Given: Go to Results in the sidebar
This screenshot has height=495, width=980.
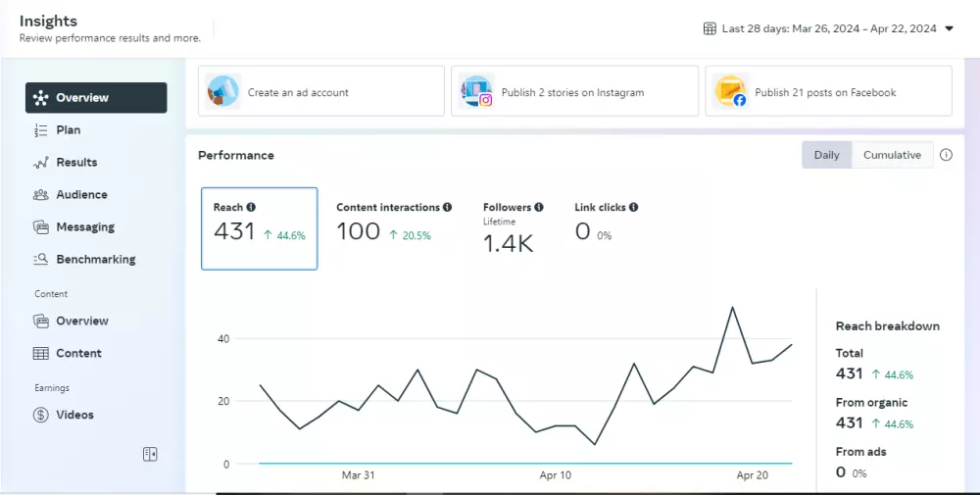Looking at the screenshot, I should click(x=96, y=163).
